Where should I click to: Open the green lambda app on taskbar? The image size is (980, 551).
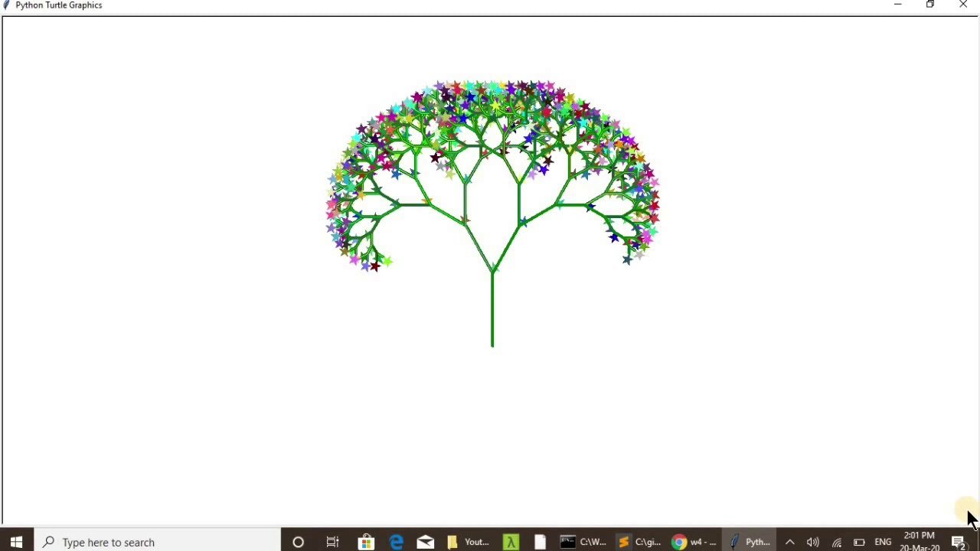[511, 542]
